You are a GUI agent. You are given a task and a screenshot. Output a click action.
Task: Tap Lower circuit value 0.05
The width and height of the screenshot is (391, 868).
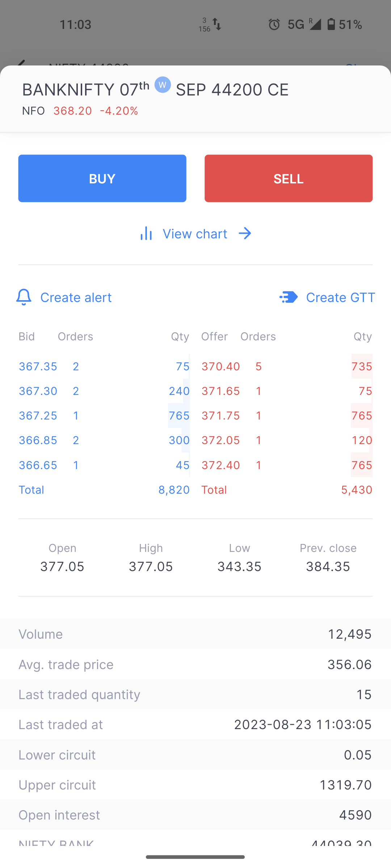click(358, 755)
